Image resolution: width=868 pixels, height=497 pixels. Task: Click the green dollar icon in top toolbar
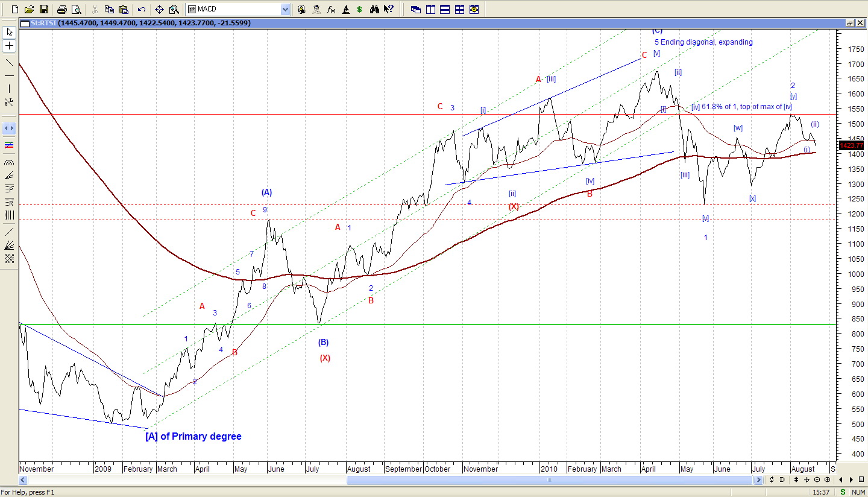pyautogui.click(x=360, y=9)
